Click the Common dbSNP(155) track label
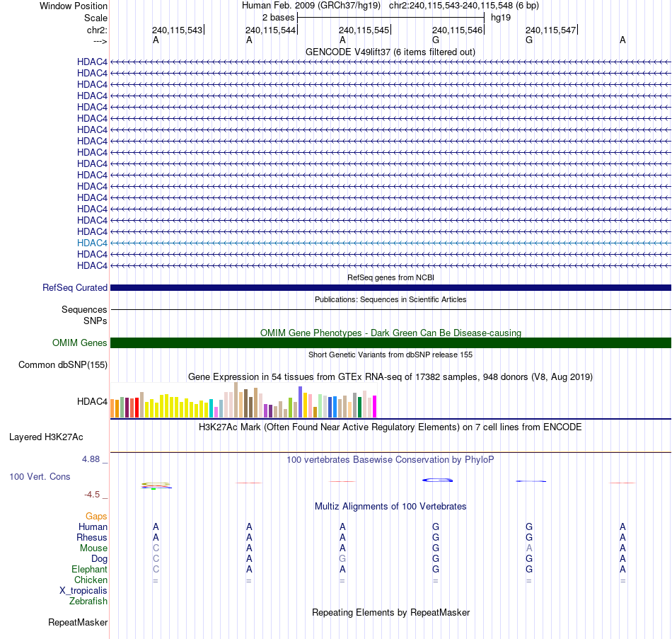 point(62,365)
